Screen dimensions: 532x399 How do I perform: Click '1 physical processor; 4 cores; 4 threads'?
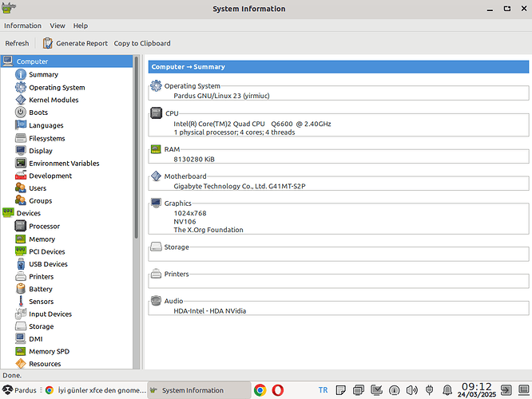pyautogui.click(x=234, y=132)
